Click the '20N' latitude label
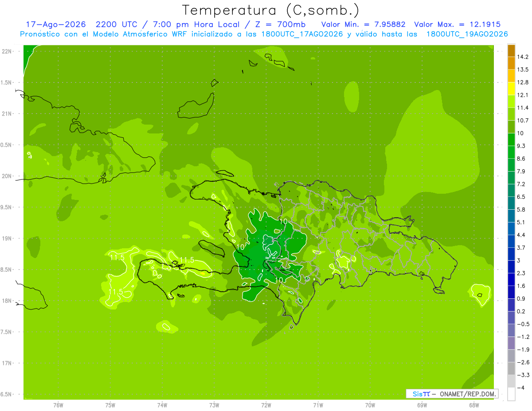This screenshot has width=532, height=411. point(7,176)
